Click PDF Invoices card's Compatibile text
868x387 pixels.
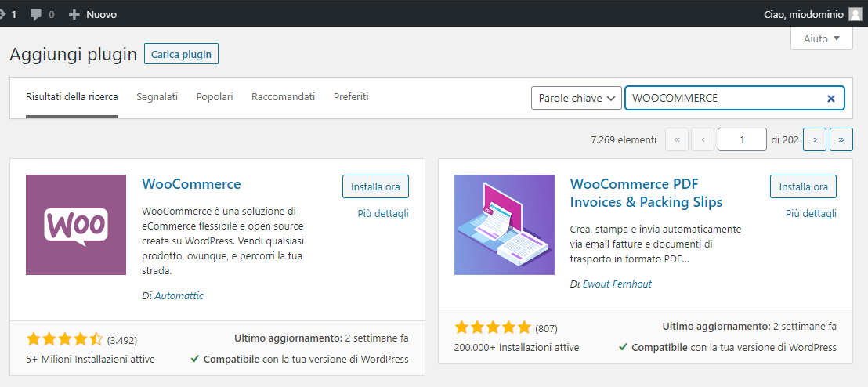pos(728,348)
